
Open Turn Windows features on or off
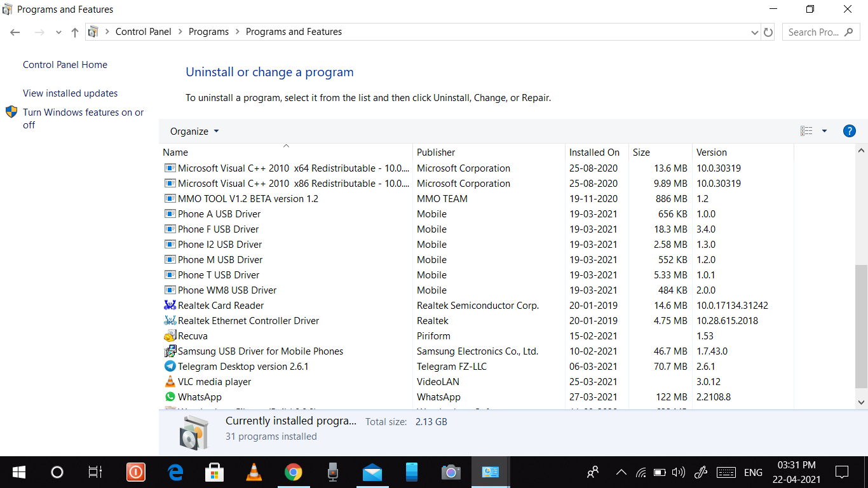point(83,119)
